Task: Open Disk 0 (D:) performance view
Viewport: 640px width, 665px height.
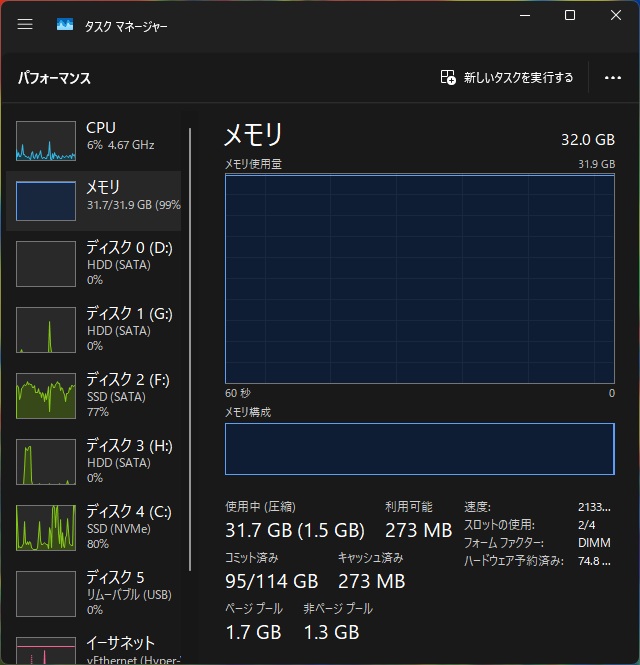Action: 95,263
